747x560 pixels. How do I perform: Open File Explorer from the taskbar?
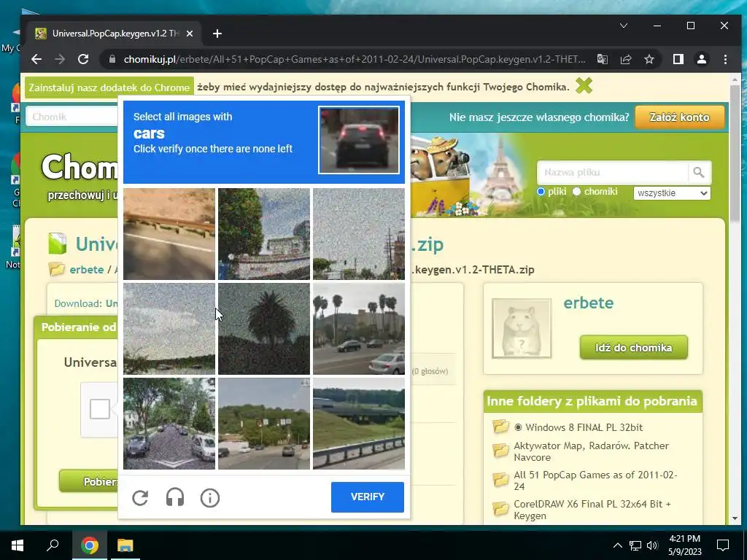pos(125,545)
